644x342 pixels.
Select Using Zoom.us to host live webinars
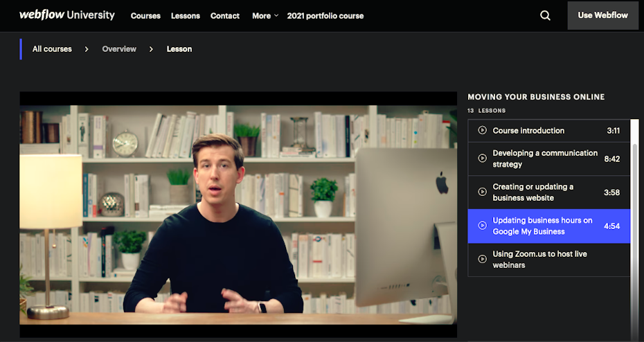click(x=539, y=260)
